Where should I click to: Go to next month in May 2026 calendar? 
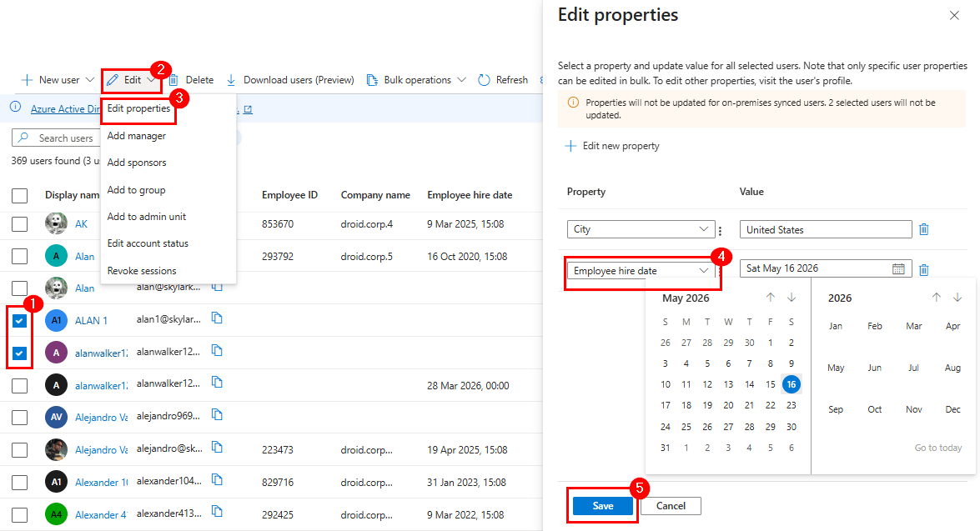point(792,298)
